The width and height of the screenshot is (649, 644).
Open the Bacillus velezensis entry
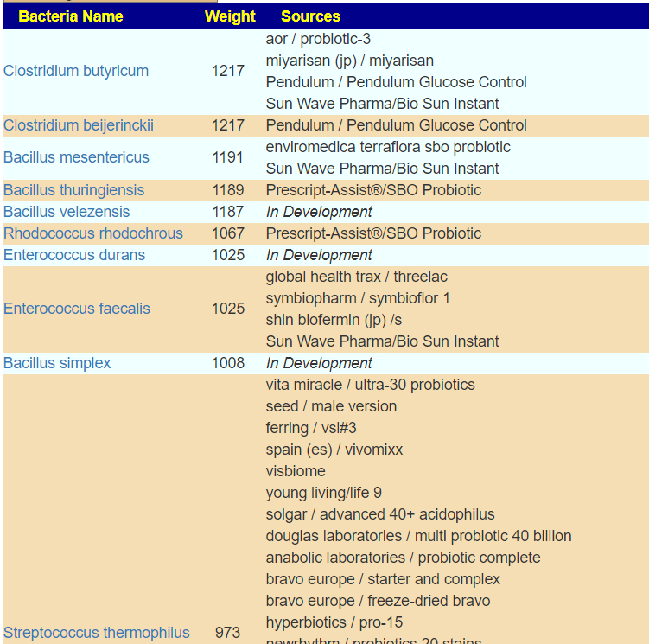tap(67, 212)
